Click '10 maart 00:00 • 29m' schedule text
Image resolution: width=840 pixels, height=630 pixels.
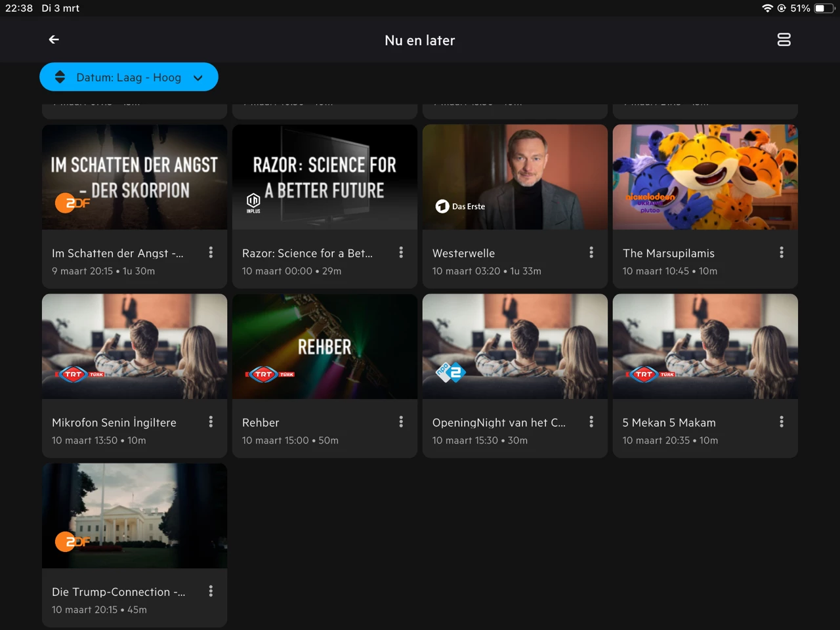pyautogui.click(x=291, y=271)
